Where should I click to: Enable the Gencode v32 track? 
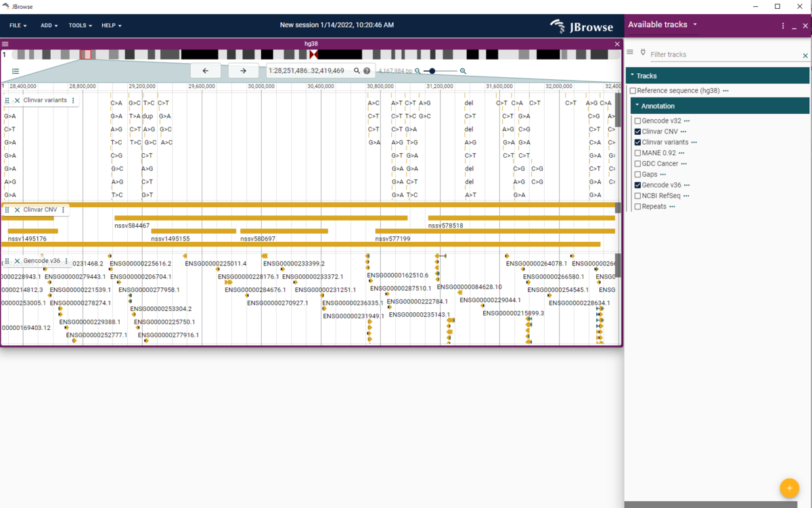coord(637,121)
